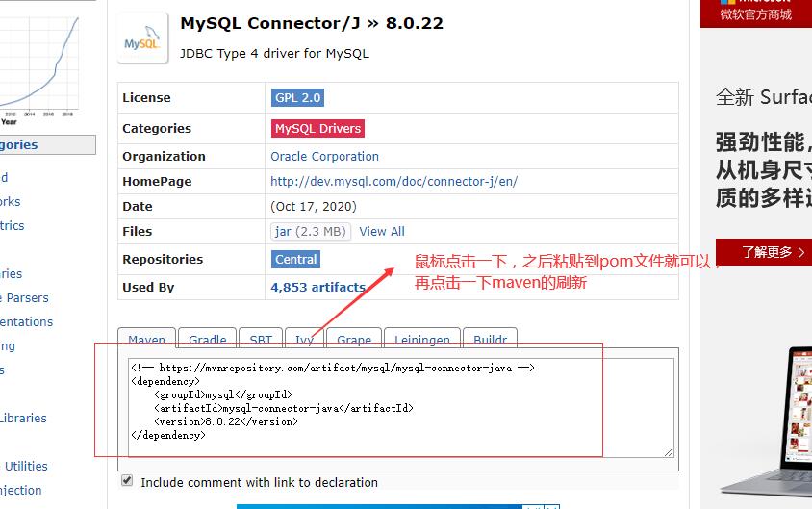Click the View All files link
The width and height of the screenshot is (812, 509).
(382, 232)
